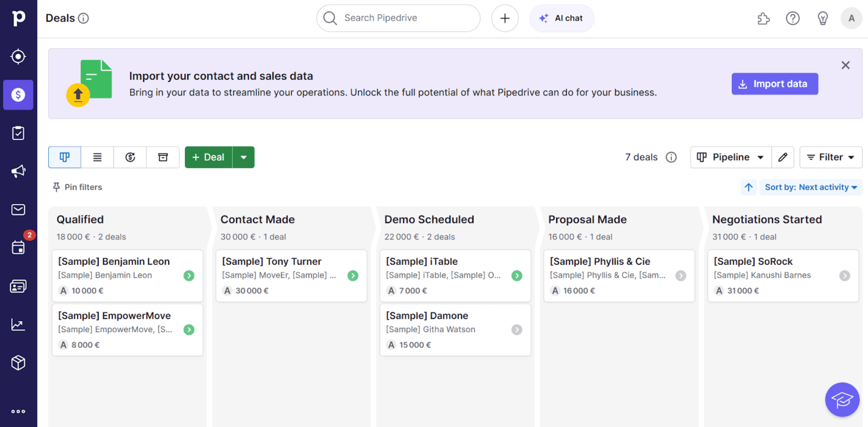Open the AI chat button
Image resolution: width=868 pixels, height=427 pixels.
pos(561,19)
